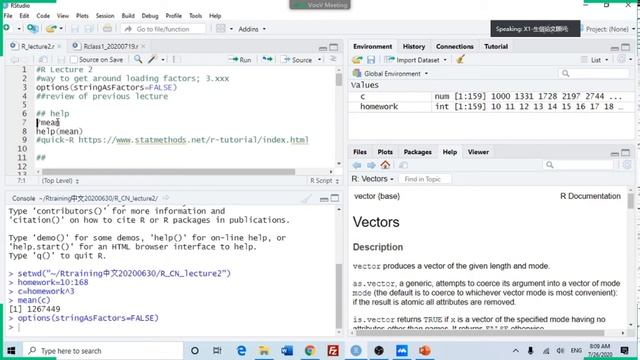The height and width of the screenshot is (360, 640).
Task: Click the print icon in the main toolbar
Action: [107, 29]
